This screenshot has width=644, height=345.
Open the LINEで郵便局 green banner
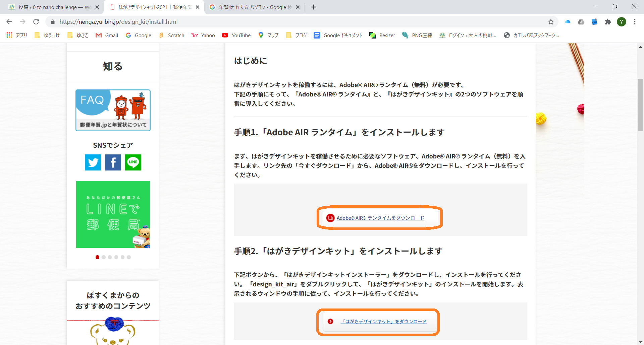113,214
